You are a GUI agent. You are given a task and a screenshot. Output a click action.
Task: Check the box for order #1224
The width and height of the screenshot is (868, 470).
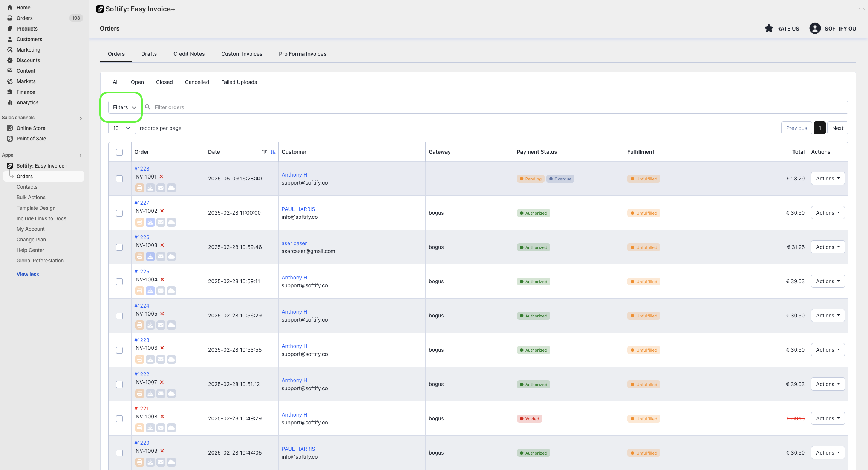[119, 316]
